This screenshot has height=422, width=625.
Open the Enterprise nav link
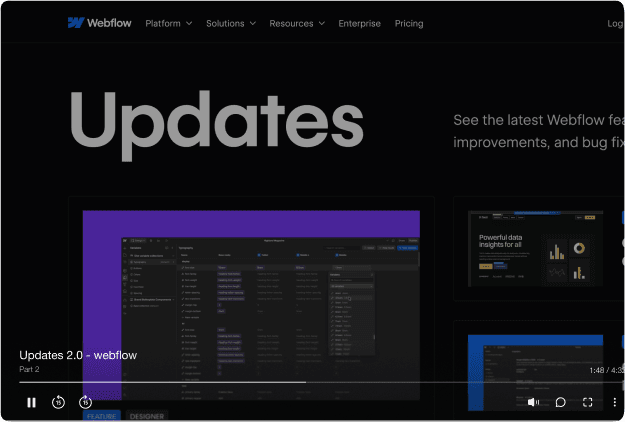click(x=360, y=24)
